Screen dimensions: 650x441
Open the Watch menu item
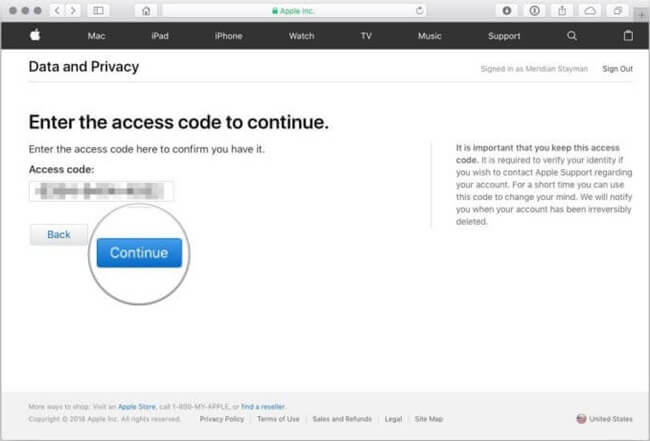point(301,36)
